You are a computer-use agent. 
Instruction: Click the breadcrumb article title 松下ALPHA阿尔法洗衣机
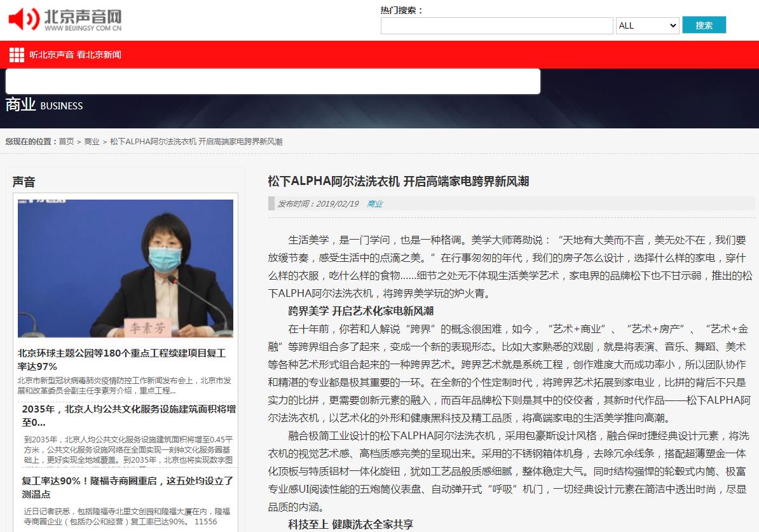tap(196, 141)
